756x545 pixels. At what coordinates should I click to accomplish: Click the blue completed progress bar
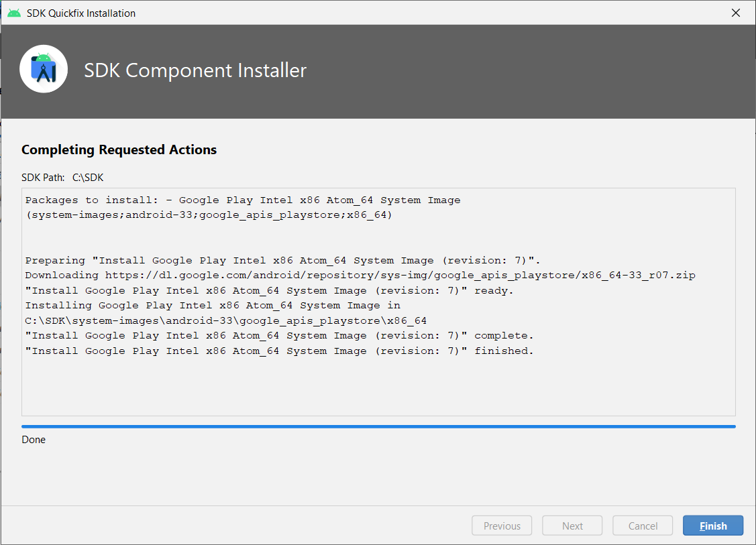pyautogui.click(x=378, y=426)
